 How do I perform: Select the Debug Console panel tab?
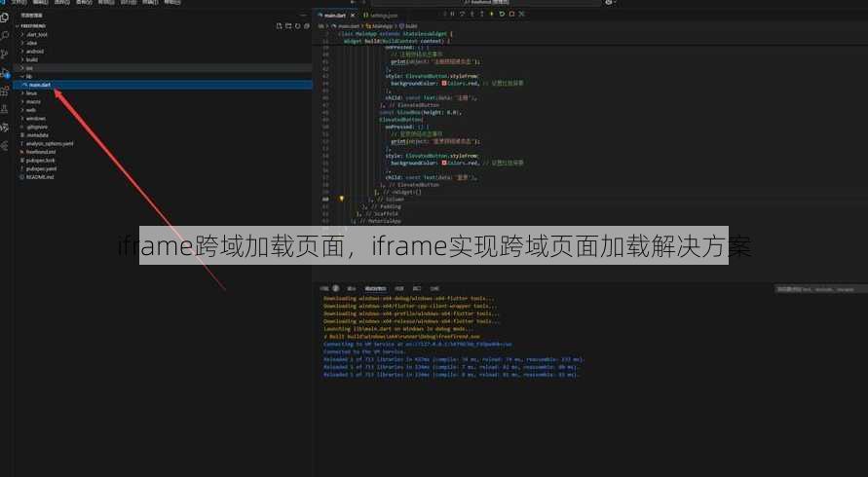pyautogui.click(x=375, y=288)
